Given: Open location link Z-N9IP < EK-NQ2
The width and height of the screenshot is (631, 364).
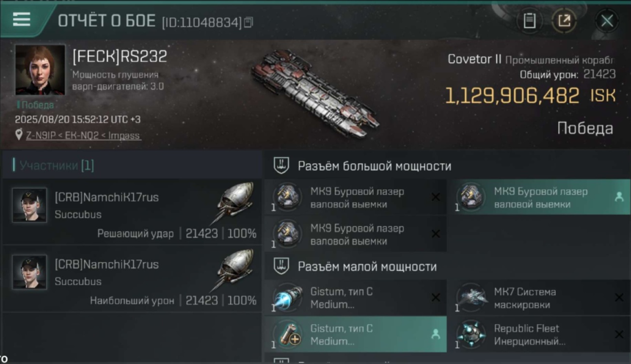Looking at the screenshot, I should [x=83, y=135].
